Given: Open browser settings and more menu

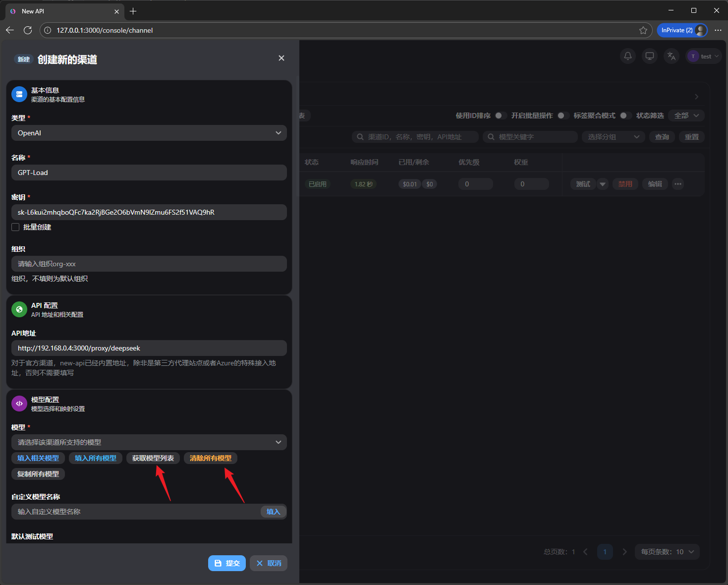Looking at the screenshot, I should coord(718,30).
